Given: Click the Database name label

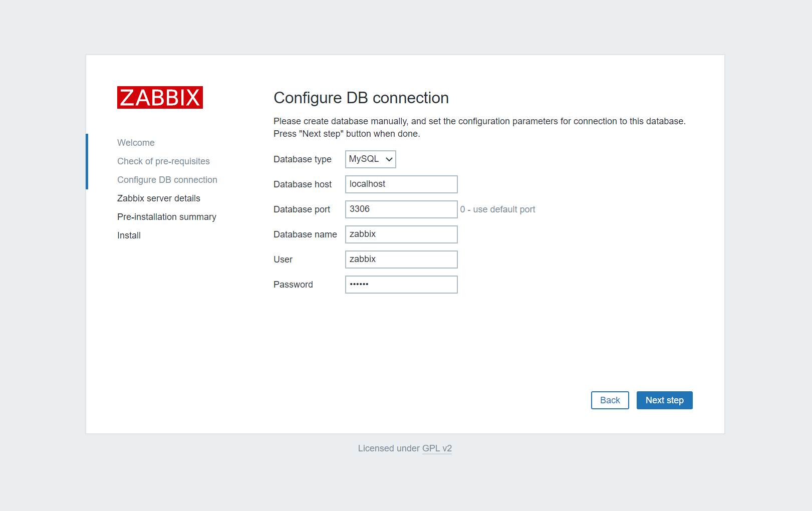Looking at the screenshot, I should coord(305,234).
